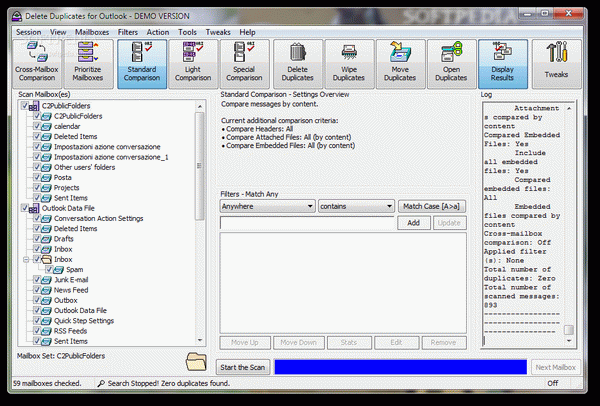Select the Impostazioni azione conversazione_1 folder

(x=111, y=157)
